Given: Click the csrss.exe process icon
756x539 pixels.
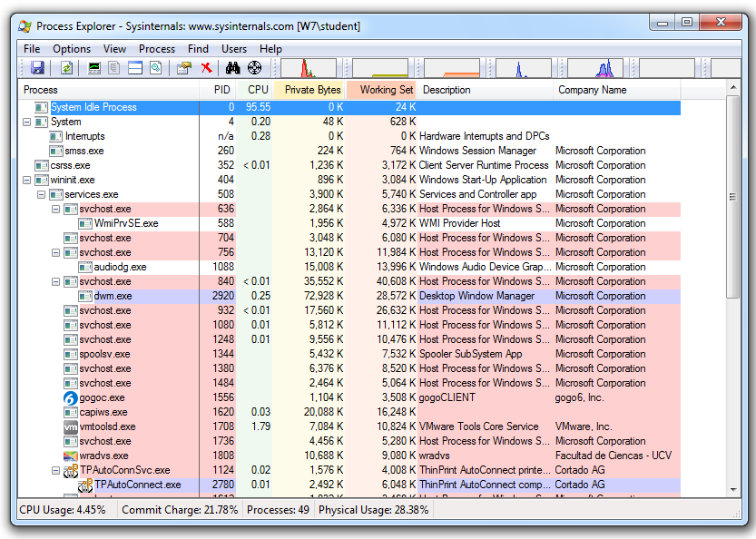Looking at the screenshot, I should coord(42,165).
